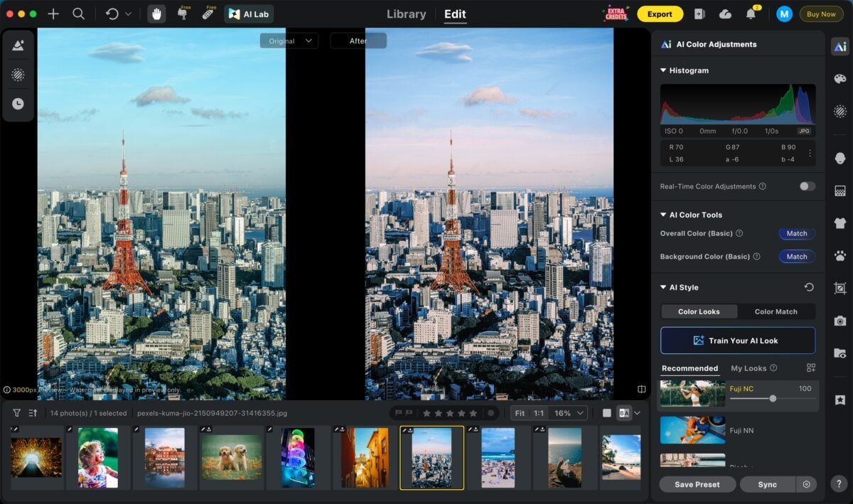Open the clothing t-shirt panel icon

pos(840,222)
